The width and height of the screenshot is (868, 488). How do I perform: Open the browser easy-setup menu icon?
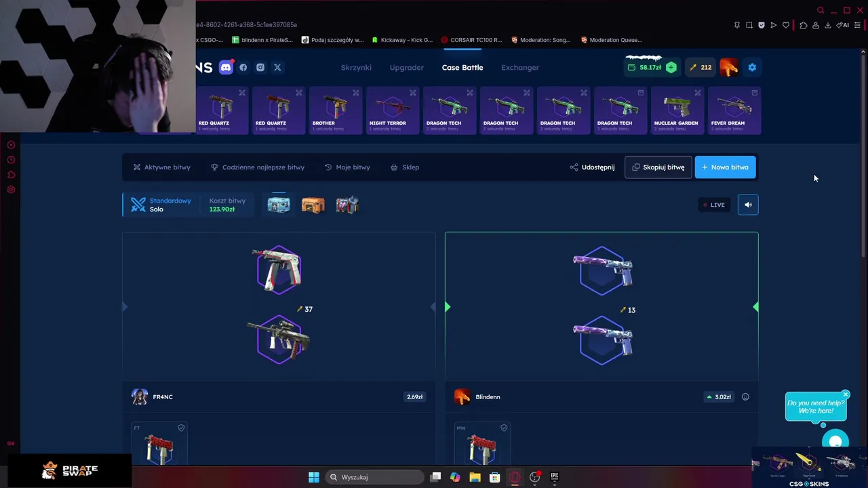(857, 25)
